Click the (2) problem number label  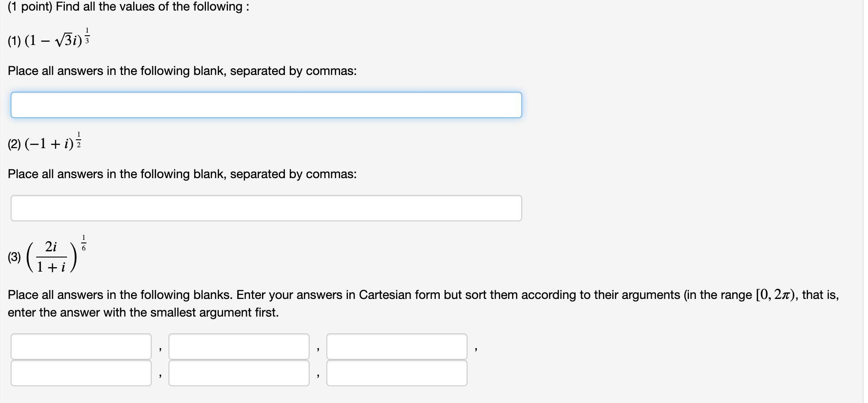pos(14,145)
